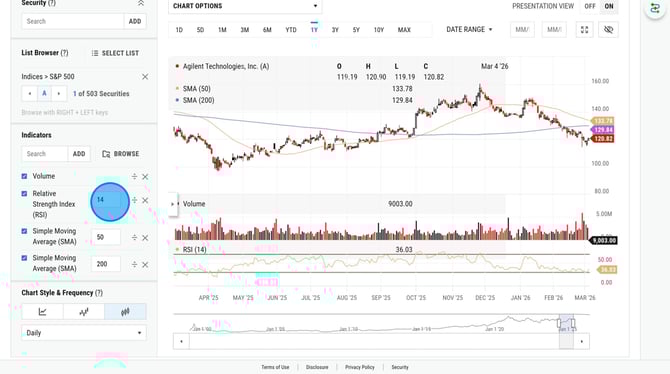Select the 1D time range
670x374 pixels.
[x=179, y=30]
